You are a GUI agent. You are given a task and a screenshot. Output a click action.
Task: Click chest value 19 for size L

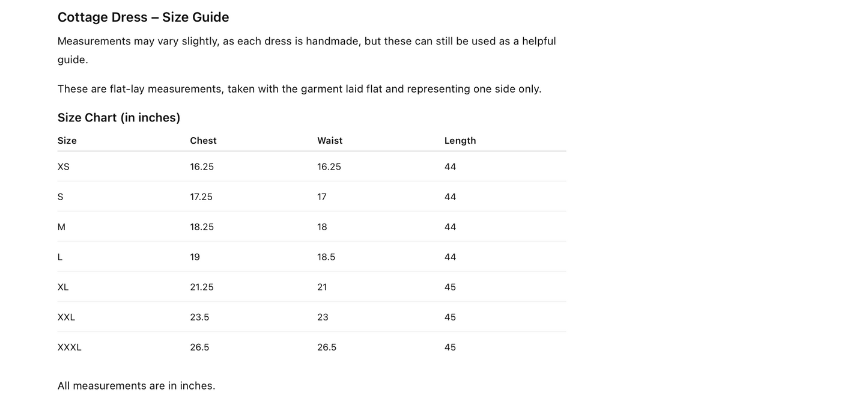[x=195, y=257]
